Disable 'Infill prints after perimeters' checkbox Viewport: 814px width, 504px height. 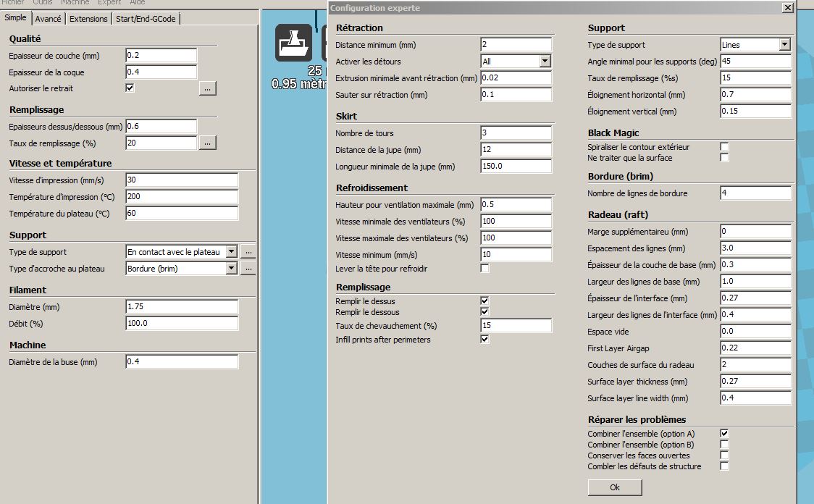485,340
